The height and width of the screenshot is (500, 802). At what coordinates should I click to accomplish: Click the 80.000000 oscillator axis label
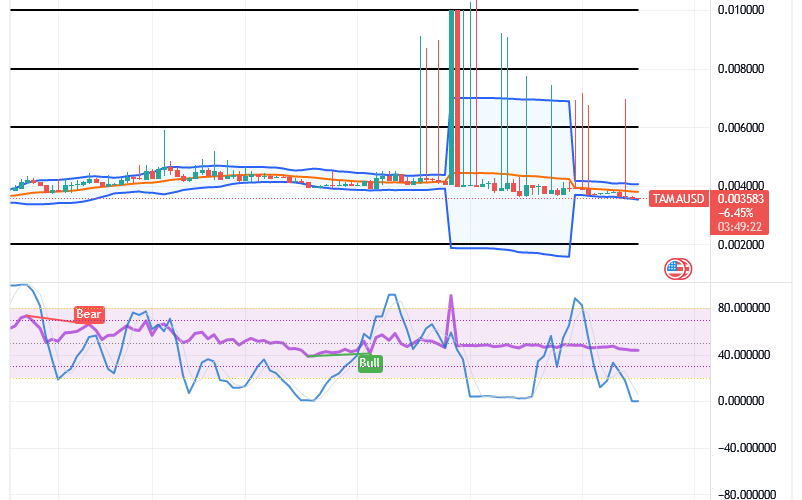pos(743,308)
